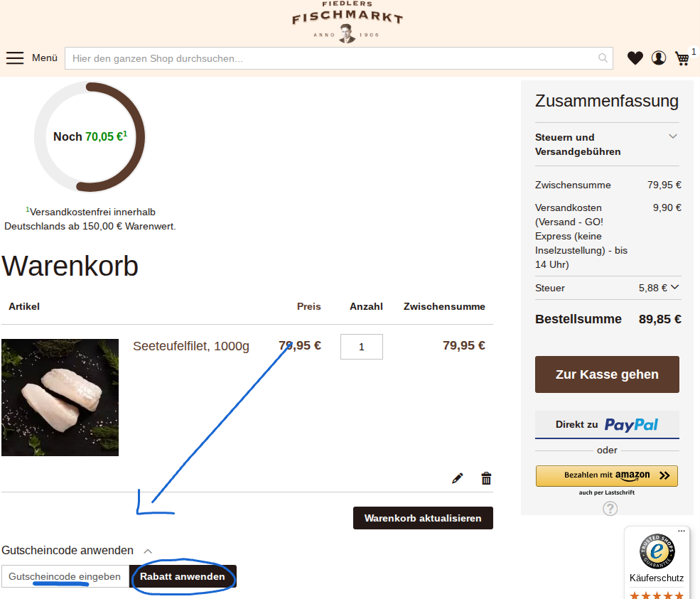
Task: Collapse the Gutscheincode anwenden section
Action: 148,551
